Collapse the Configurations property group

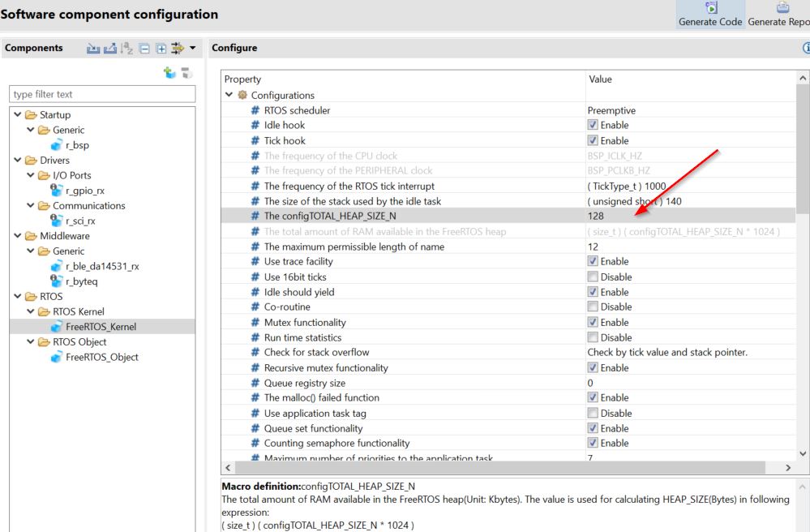pyautogui.click(x=229, y=95)
